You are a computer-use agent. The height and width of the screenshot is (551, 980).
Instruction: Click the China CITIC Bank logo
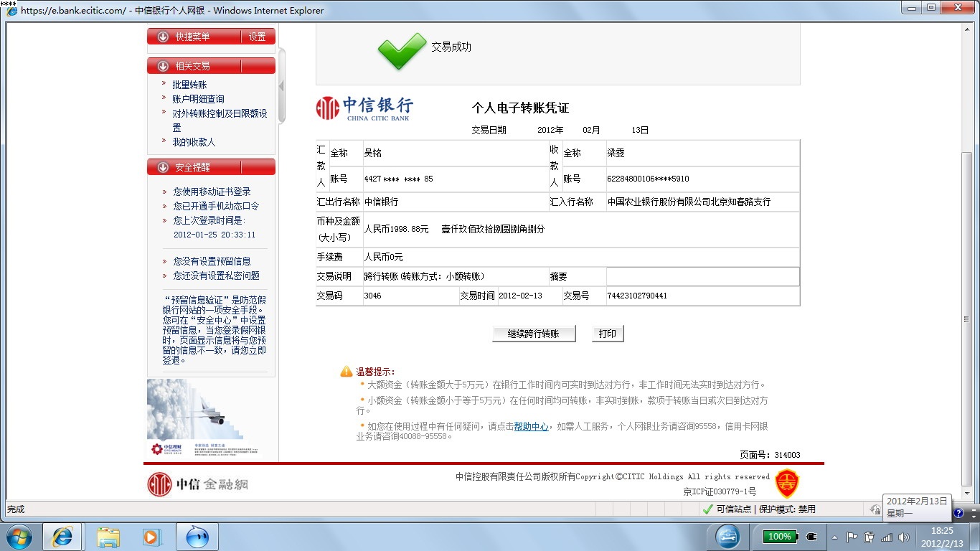coord(364,108)
